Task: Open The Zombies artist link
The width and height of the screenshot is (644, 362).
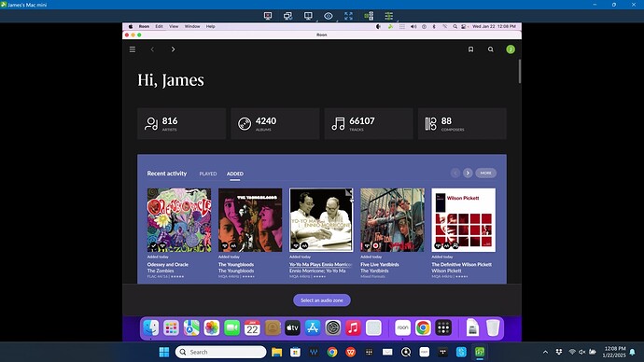Action: [x=161, y=271]
